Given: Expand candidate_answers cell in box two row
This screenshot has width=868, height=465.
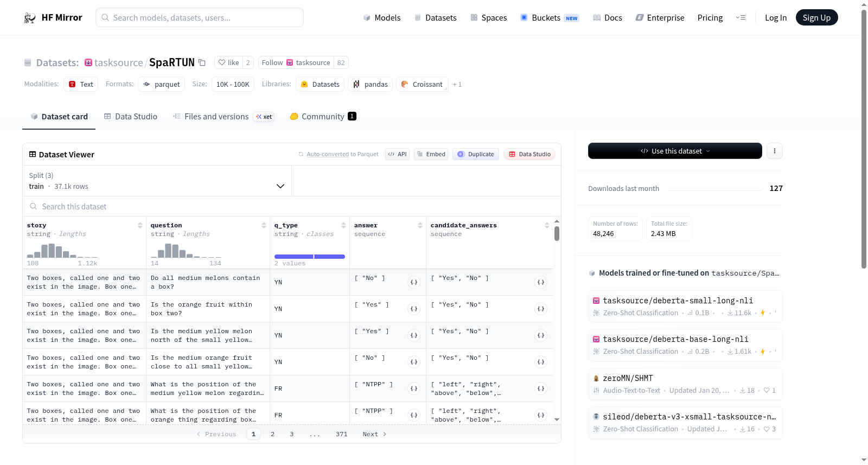Looking at the screenshot, I should [541, 309].
